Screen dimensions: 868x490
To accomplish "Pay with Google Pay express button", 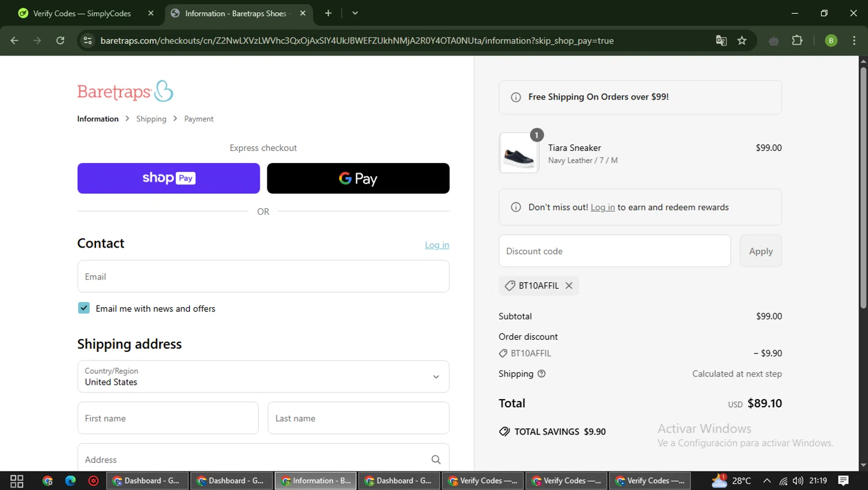I will [358, 178].
